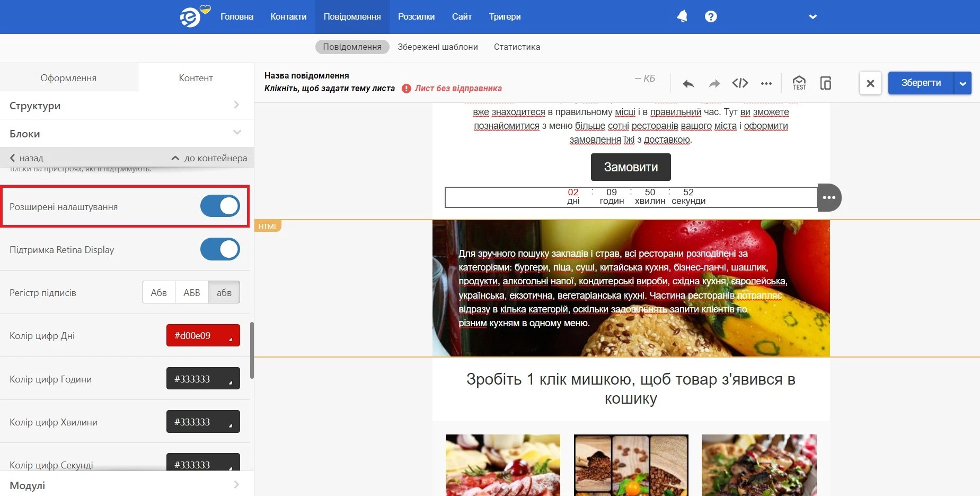The image size is (980, 496).
Task: Select the grilled meat product thumbnail
Action: tap(759, 465)
